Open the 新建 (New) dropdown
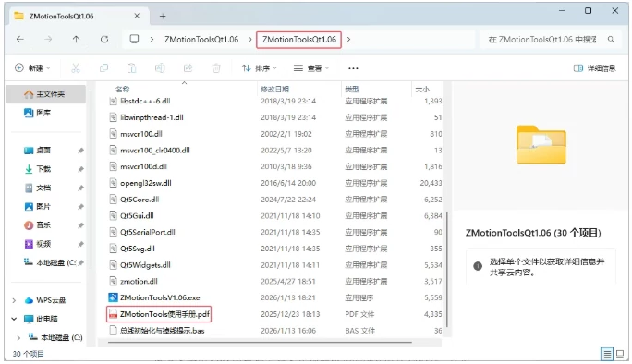The width and height of the screenshot is (632, 364). [32, 68]
